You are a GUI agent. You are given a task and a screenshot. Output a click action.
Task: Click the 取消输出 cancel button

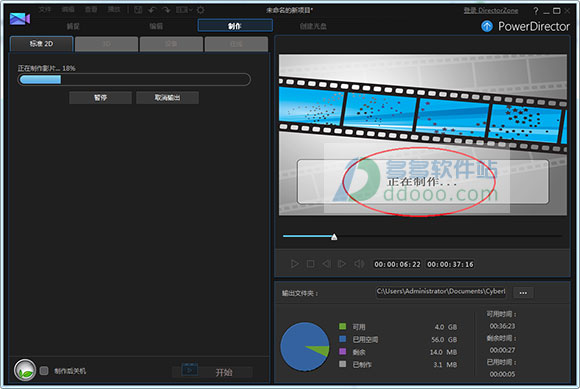tap(167, 98)
